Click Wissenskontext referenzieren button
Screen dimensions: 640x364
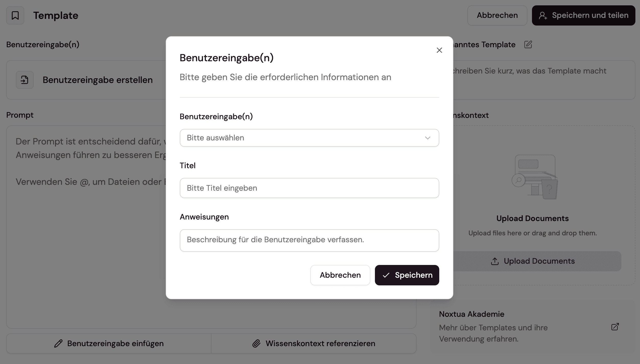[x=314, y=344]
